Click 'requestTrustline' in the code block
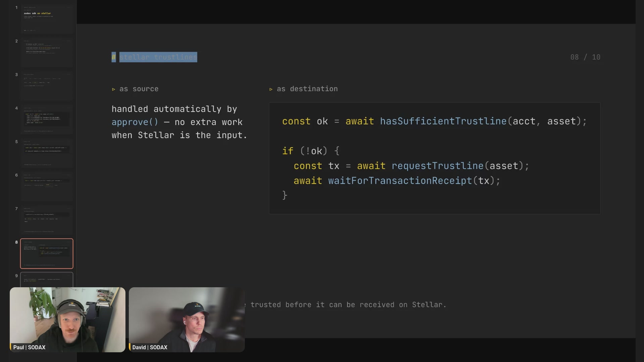 pyautogui.click(x=437, y=166)
